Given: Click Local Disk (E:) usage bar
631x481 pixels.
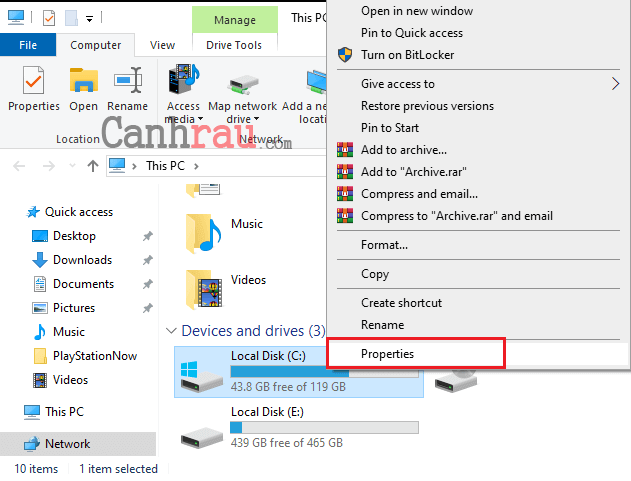Looking at the screenshot, I should click(x=324, y=427).
